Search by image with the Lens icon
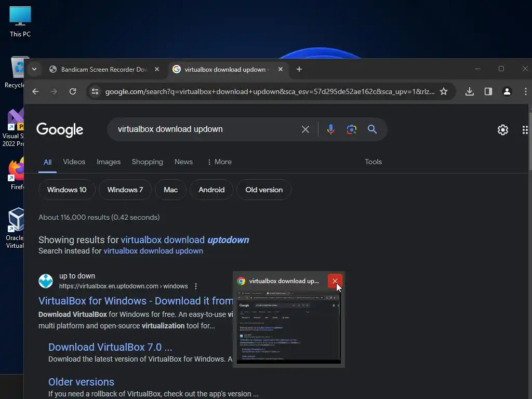The width and height of the screenshot is (532, 399). click(x=352, y=129)
